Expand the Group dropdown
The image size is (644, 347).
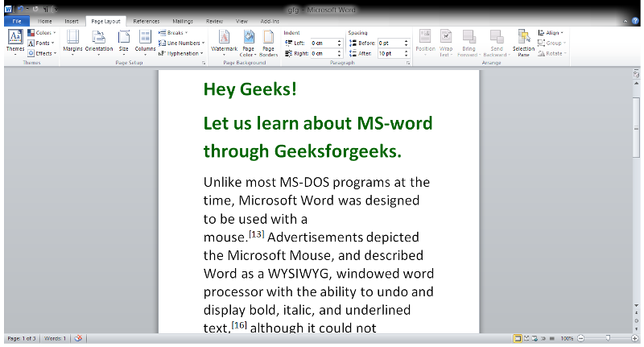[x=551, y=43]
